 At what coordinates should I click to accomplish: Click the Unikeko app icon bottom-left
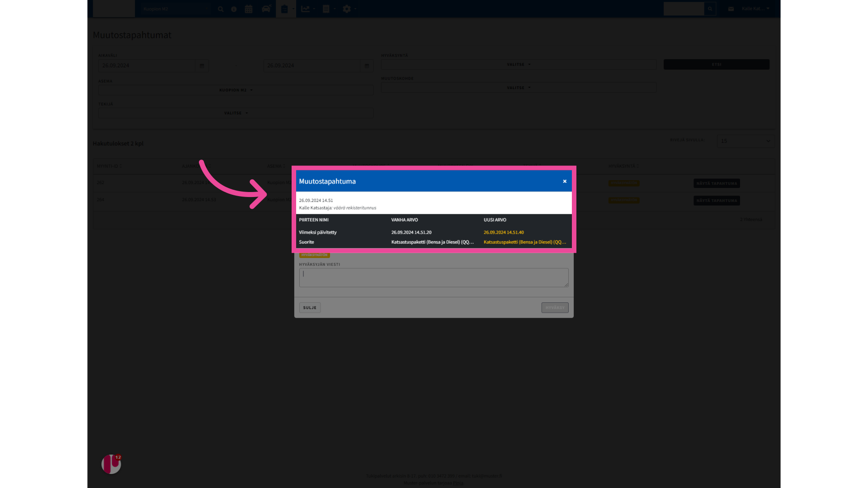(111, 465)
